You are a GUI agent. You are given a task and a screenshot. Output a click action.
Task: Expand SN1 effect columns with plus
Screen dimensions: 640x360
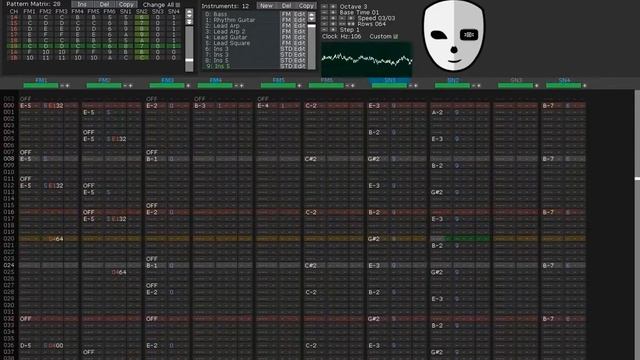pos(416,86)
